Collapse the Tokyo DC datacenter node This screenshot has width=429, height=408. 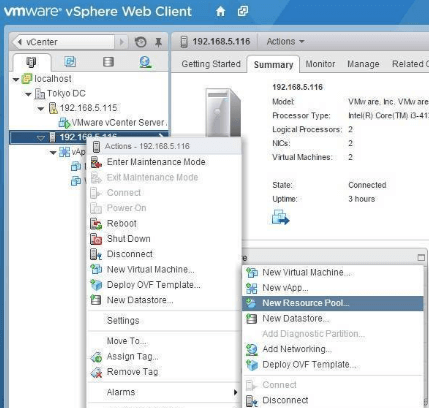(x=29, y=94)
